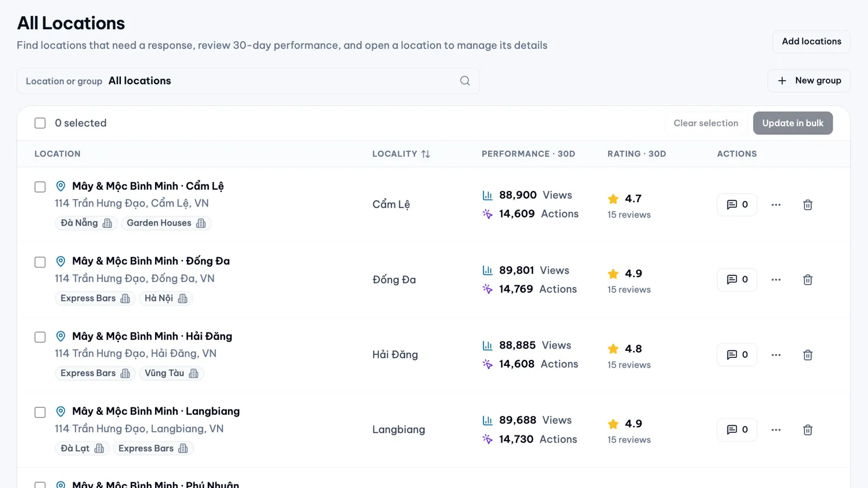Screen dimensions: 868x488
Task: Open Mây & Mộc Bình Minh · Đống Đa location
Action: click(151, 261)
